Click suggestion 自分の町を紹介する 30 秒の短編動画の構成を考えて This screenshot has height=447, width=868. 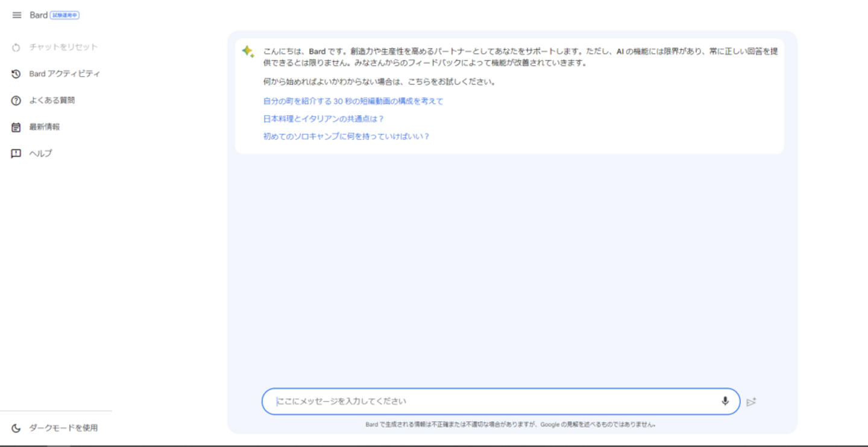pyautogui.click(x=353, y=101)
